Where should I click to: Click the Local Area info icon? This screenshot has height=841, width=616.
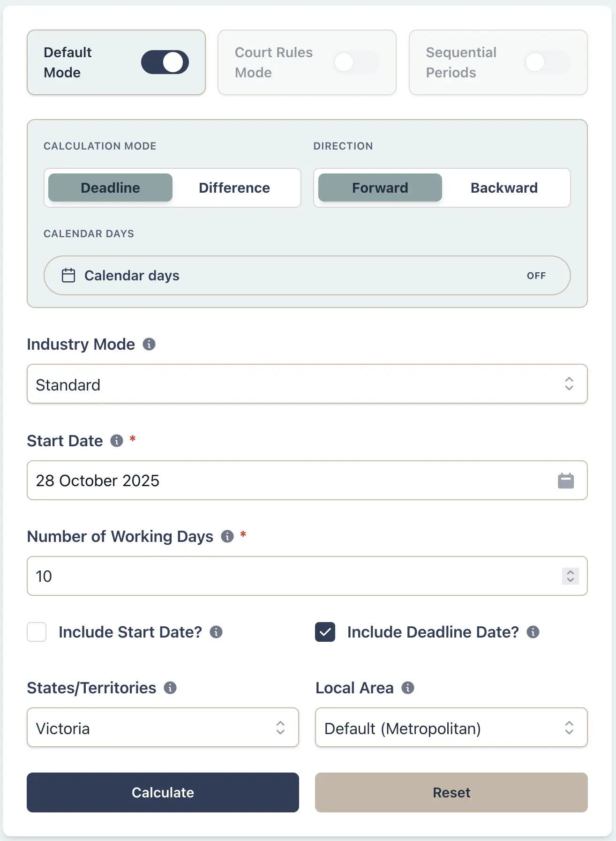click(x=408, y=688)
